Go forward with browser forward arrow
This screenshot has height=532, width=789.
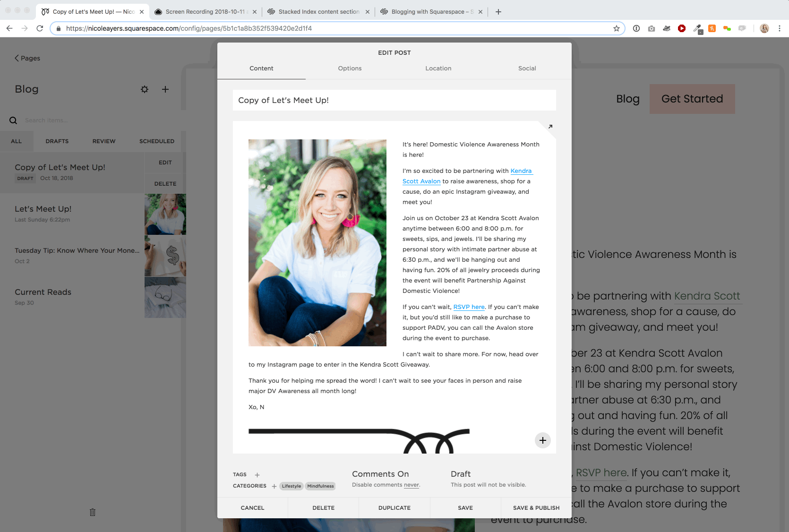(25, 28)
